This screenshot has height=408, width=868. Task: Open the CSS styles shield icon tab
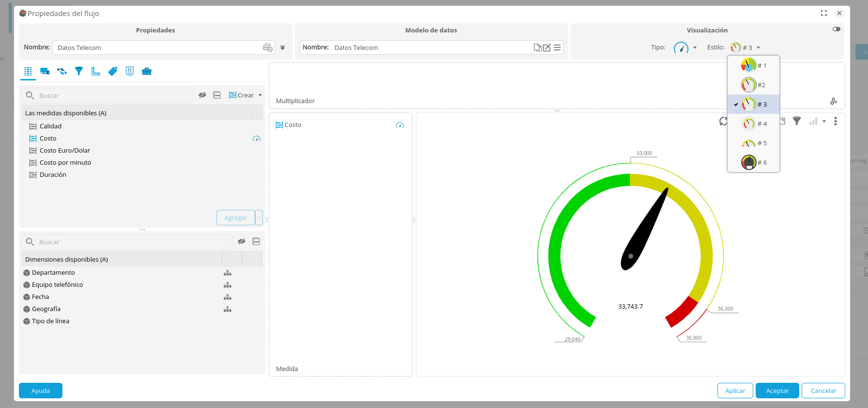130,71
